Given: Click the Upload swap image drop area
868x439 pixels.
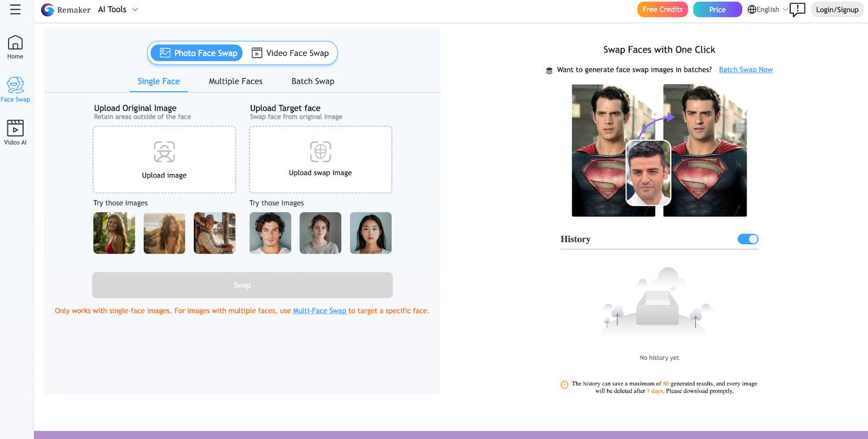Looking at the screenshot, I should pyautogui.click(x=321, y=160).
